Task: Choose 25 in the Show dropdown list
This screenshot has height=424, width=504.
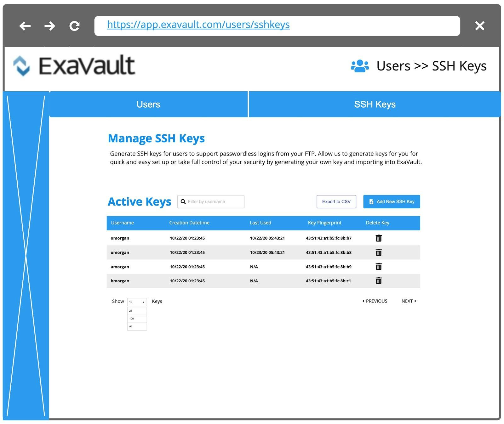Action: pyautogui.click(x=137, y=311)
